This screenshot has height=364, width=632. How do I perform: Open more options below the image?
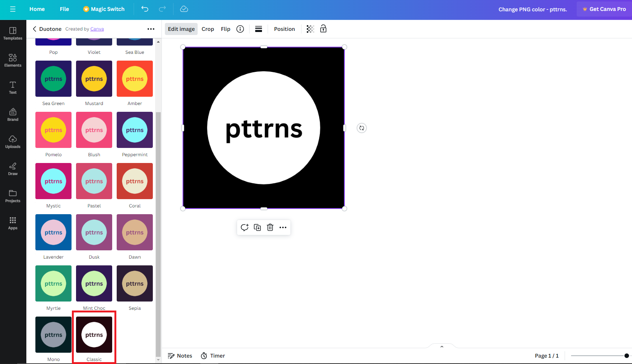(x=283, y=227)
